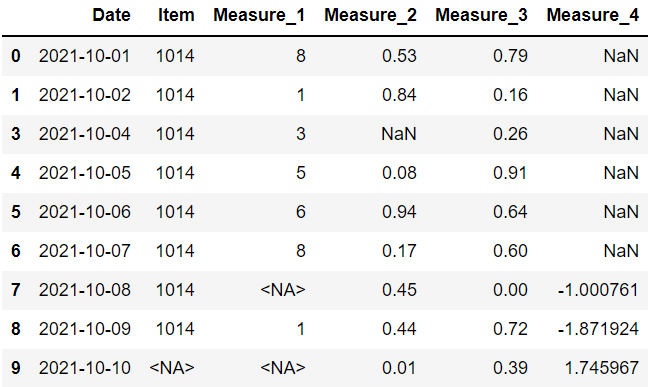
Task: Select the Measure_1 column header
Action: pos(259,15)
